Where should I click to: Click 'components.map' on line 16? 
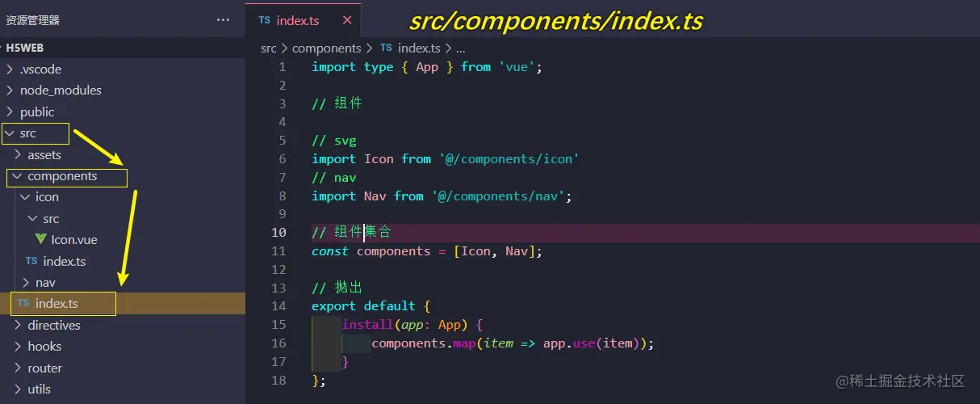[423, 343]
